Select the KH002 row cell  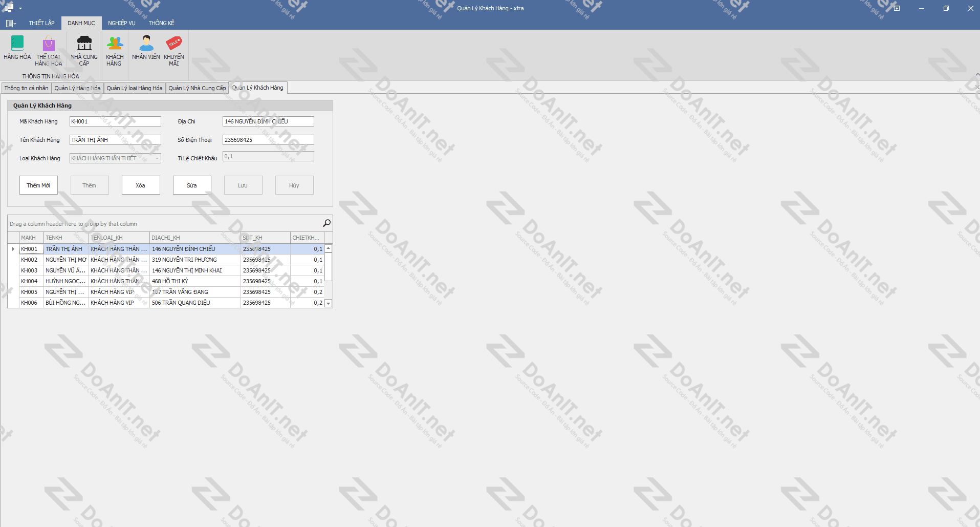click(31, 260)
